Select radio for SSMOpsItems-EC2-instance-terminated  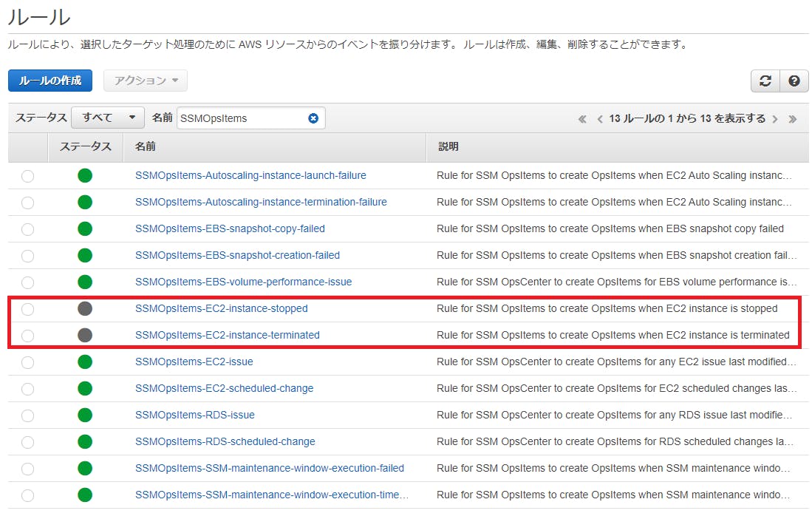(28, 336)
